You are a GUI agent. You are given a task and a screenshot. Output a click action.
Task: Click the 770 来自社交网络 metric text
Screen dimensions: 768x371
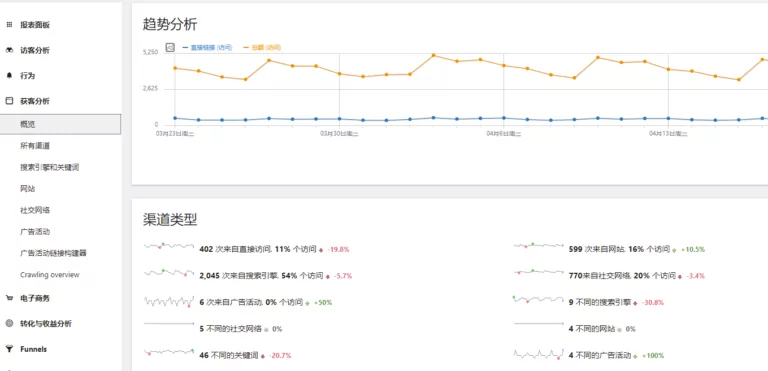(622, 276)
